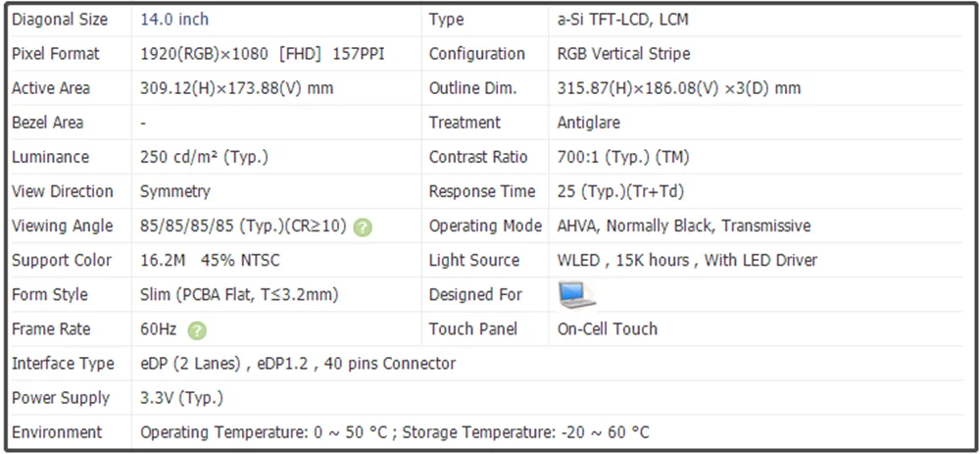Click the Outline Dim. measurement value
Viewport: 980px width, 454px height.
click(x=678, y=88)
